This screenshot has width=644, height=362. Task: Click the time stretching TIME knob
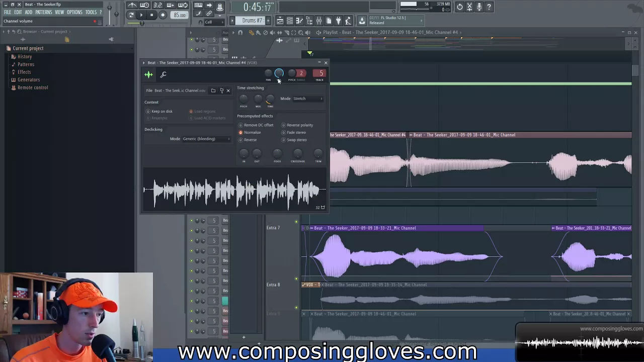tap(270, 99)
